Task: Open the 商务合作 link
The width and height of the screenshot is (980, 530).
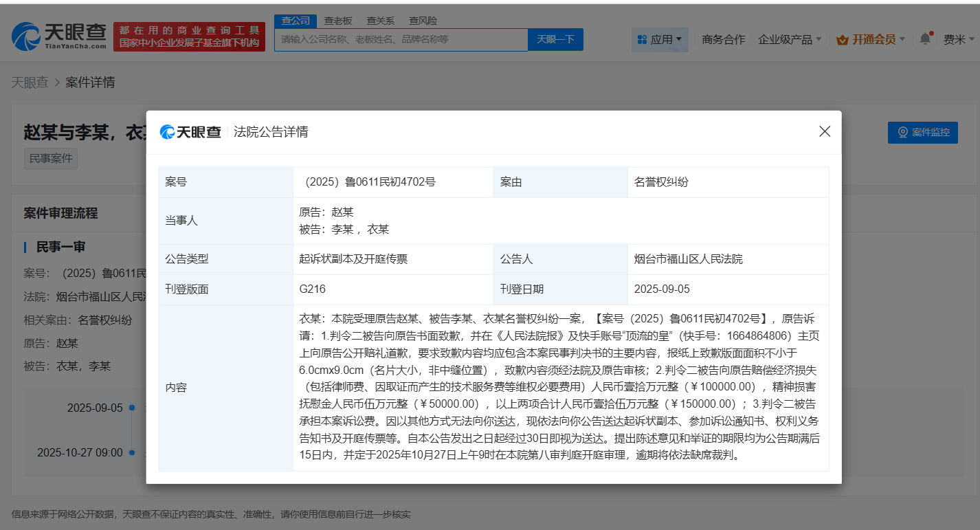Action: [x=723, y=40]
